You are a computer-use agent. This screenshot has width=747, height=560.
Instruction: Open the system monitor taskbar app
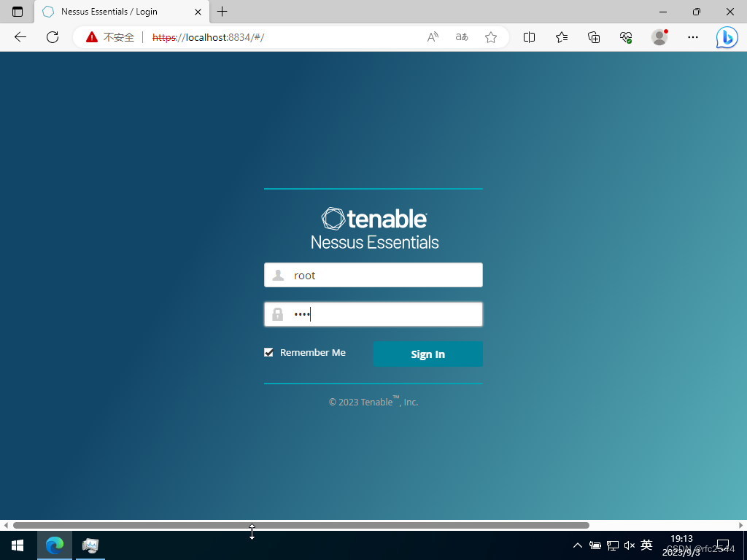[x=90, y=545]
